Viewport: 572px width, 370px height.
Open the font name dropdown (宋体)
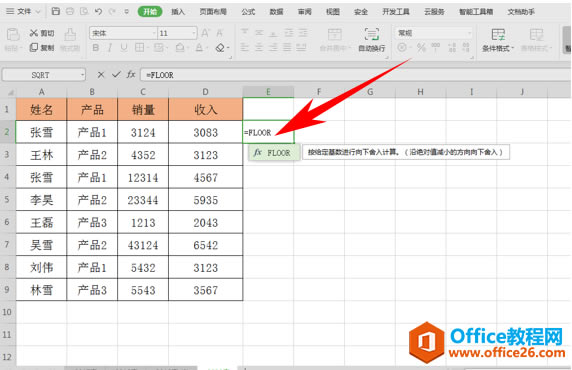click(154, 33)
